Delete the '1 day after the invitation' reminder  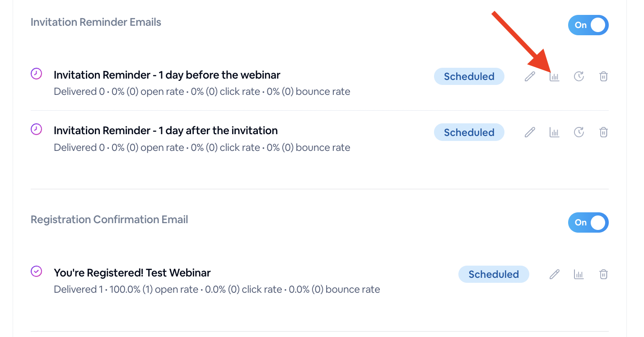(x=603, y=132)
